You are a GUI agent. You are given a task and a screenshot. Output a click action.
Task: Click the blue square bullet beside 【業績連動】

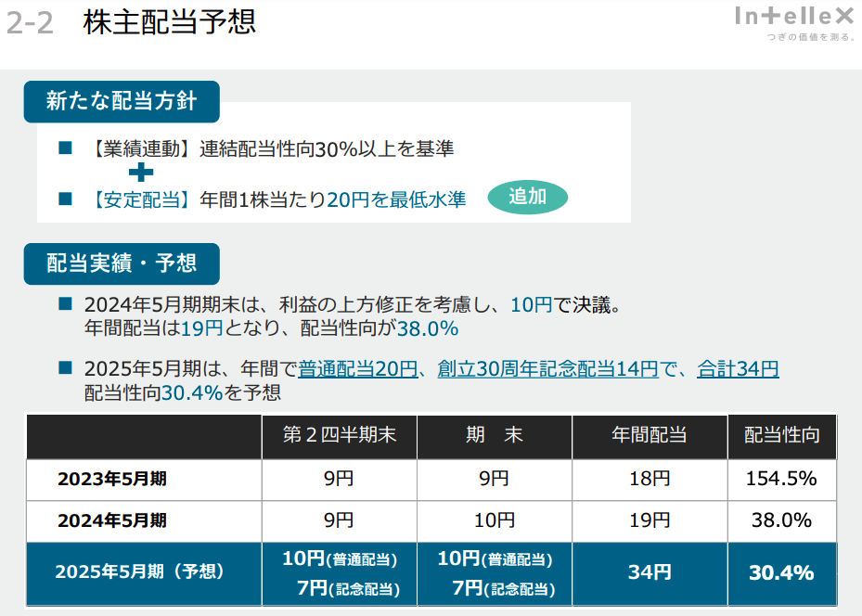click(66, 148)
